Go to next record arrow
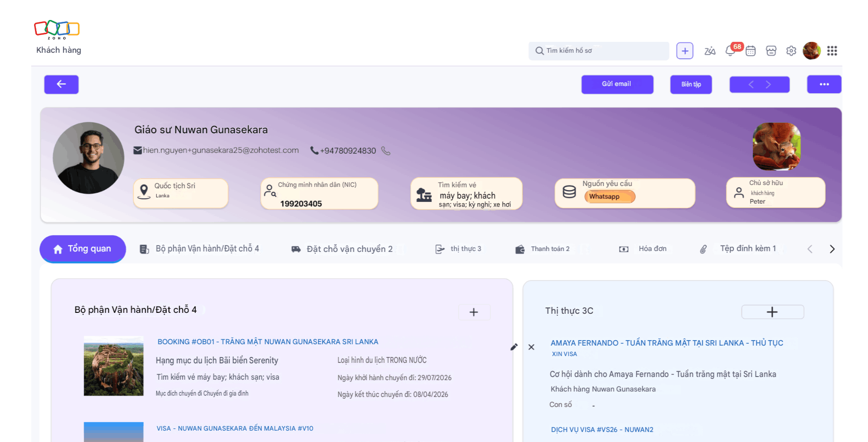 (x=768, y=84)
